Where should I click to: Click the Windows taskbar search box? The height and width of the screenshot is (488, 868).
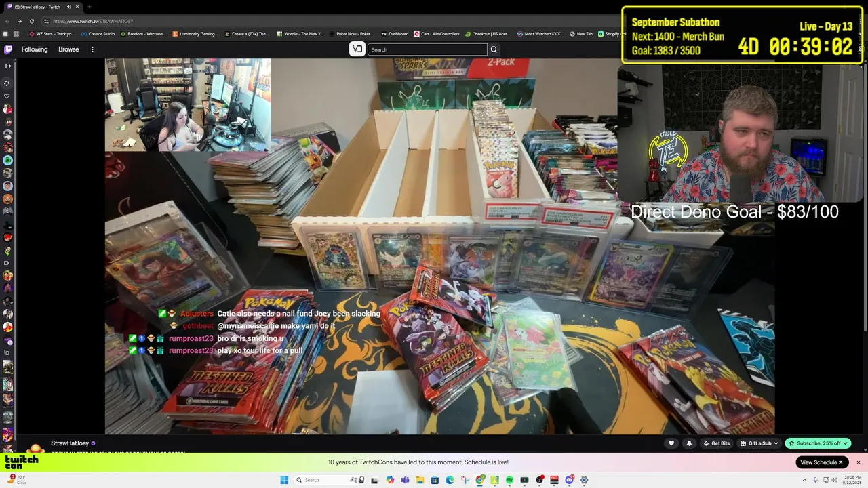pyautogui.click(x=330, y=480)
